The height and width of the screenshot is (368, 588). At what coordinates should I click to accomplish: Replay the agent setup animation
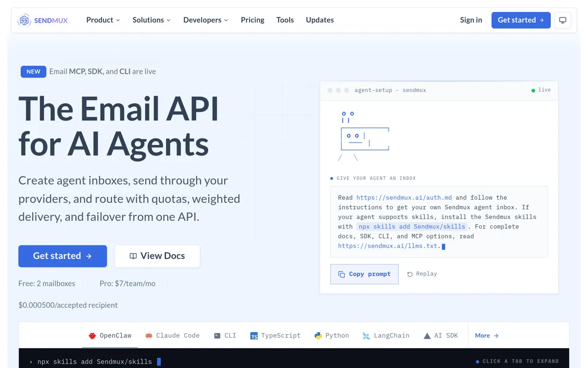pyautogui.click(x=422, y=274)
